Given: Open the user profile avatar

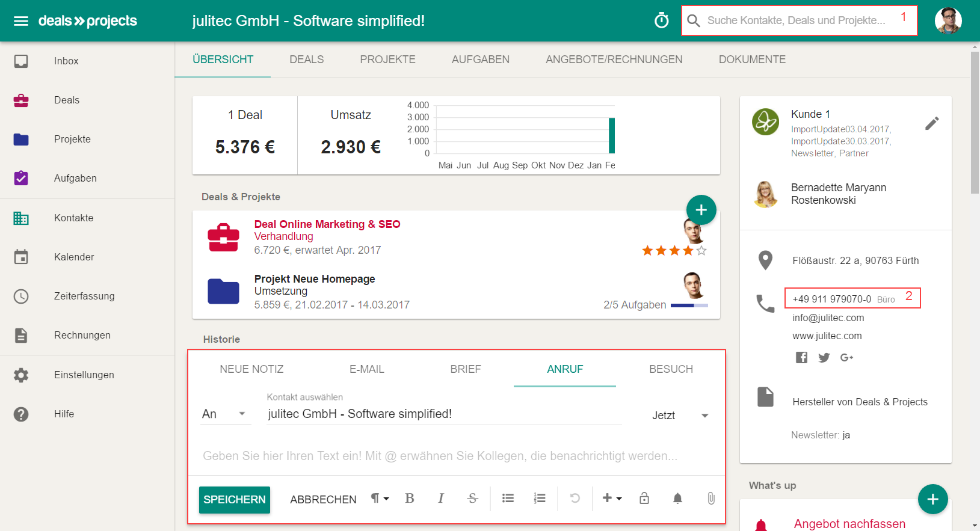Looking at the screenshot, I should pos(948,20).
